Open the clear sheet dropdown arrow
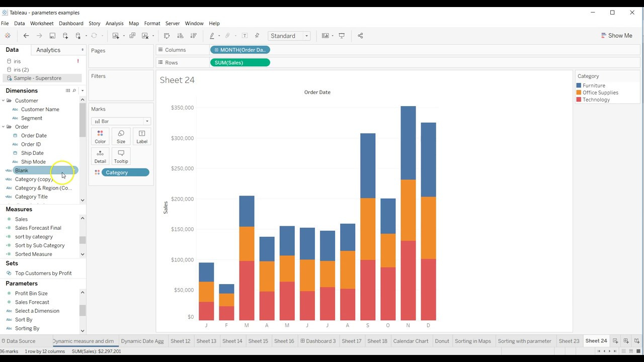 pos(153,36)
